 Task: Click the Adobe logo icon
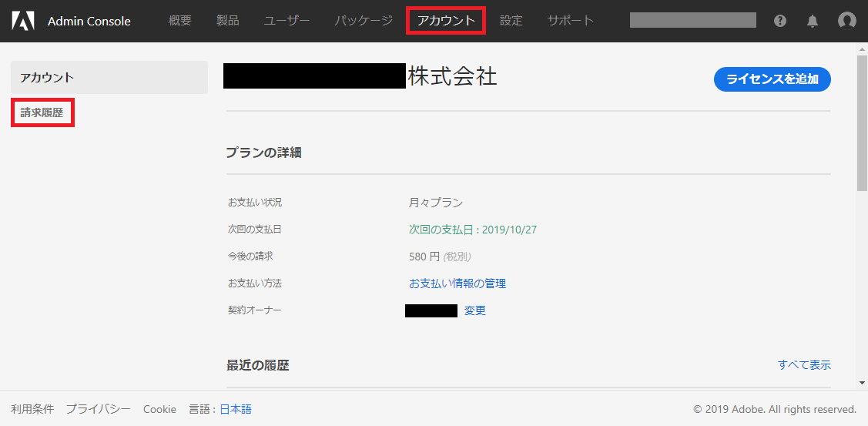point(23,21)
